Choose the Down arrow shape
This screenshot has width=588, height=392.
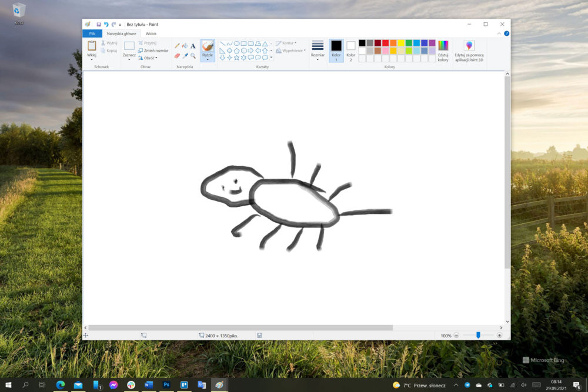222,58
